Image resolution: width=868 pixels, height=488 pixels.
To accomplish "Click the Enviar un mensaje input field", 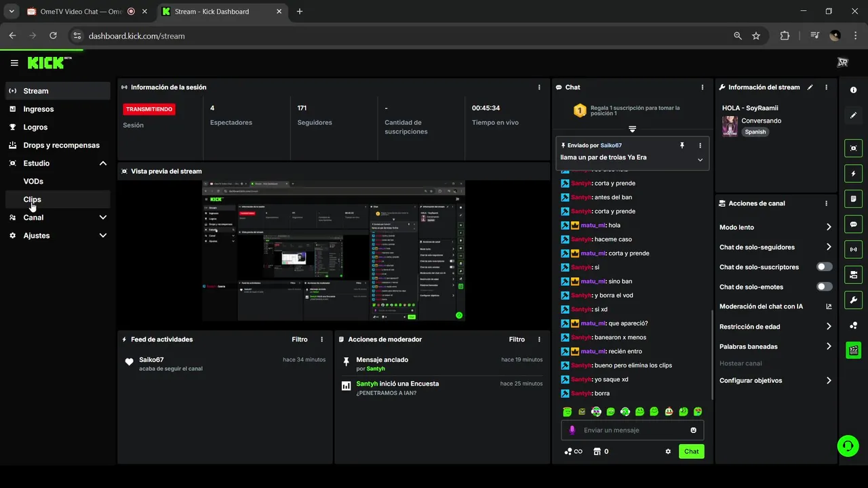I will pyautogui.click(x=632, y=430).
